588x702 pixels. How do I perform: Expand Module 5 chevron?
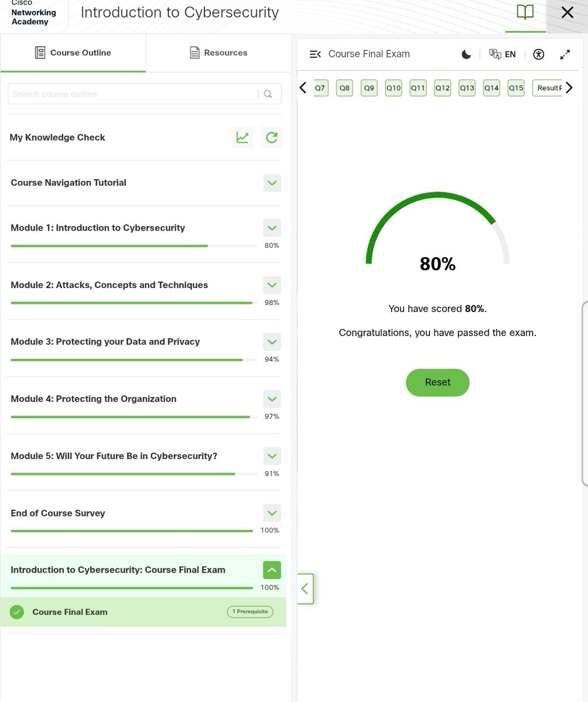point(272,456)
